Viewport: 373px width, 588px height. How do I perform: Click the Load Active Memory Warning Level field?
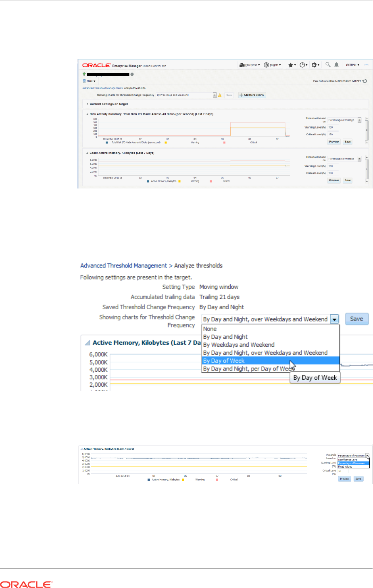pyautogui.click(x=333, y=166)
